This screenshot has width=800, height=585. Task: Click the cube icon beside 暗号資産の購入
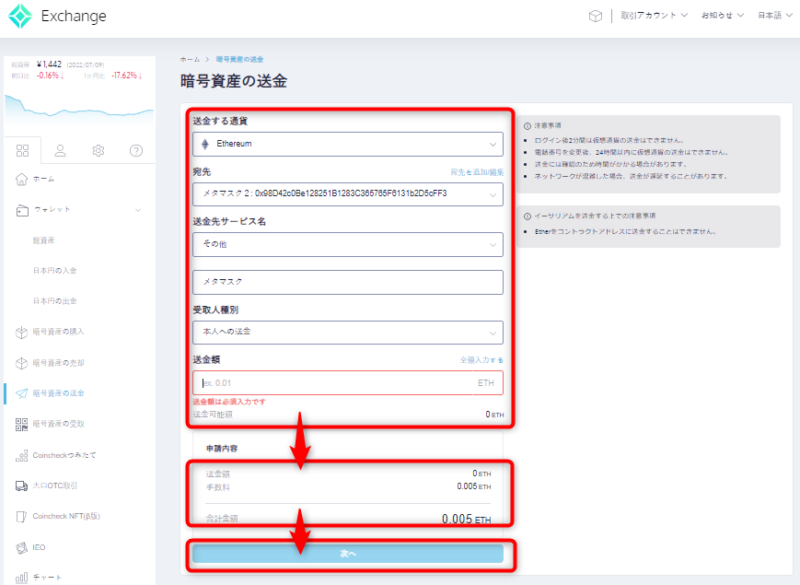click(x=21, y=332)
